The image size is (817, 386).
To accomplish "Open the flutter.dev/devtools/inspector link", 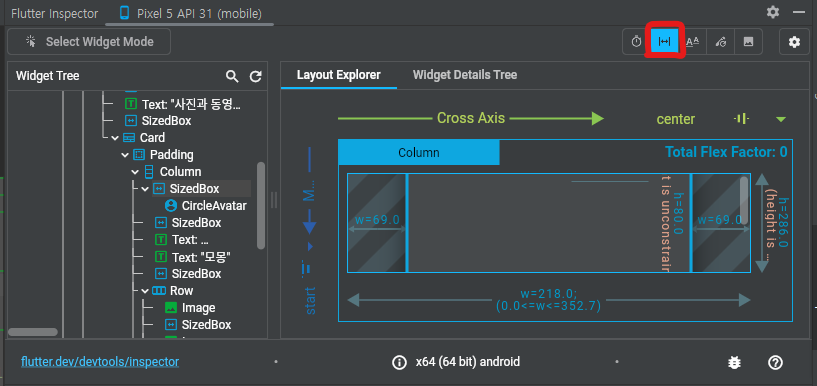I will pos(100,362).
